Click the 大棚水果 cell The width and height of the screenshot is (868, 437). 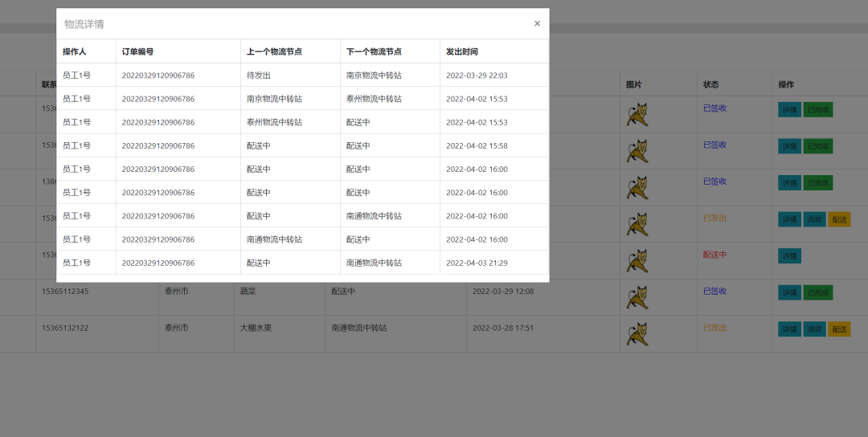tap(256, 328)
